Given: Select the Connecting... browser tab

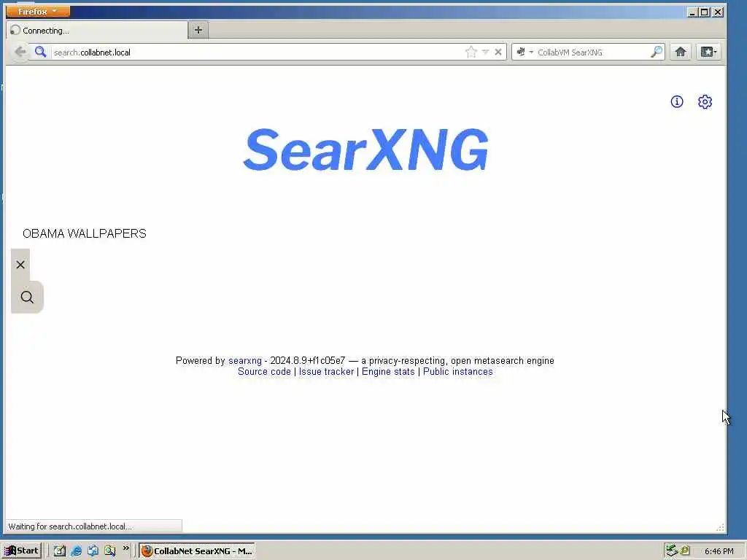Looking at the screenshot, I should click(98, 31).
